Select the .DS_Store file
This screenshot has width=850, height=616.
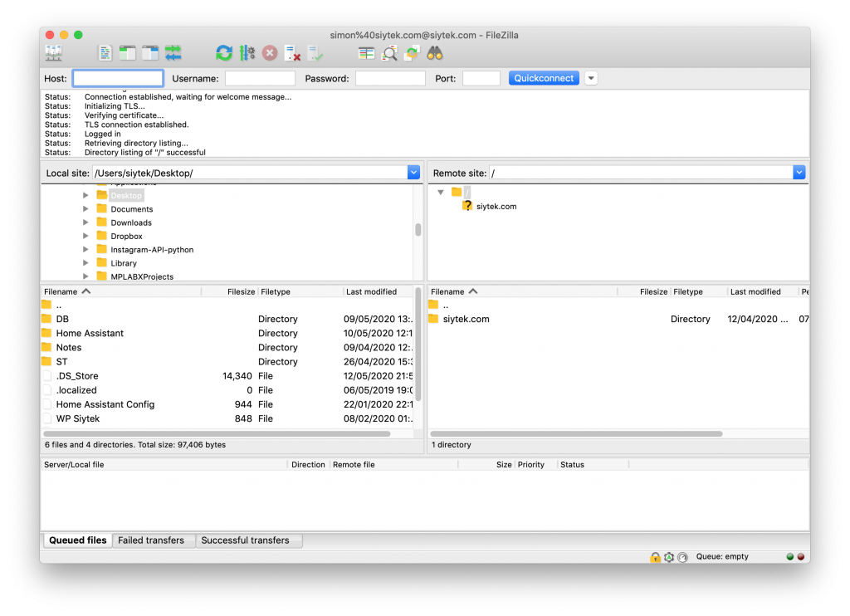click(227, 376)
